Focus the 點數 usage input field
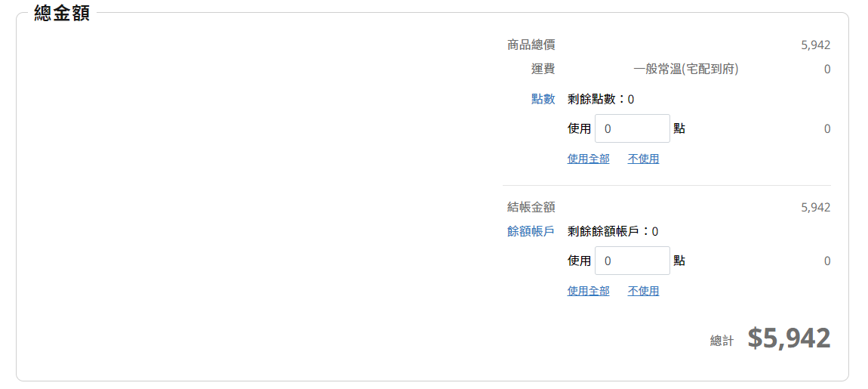Viewport: 868px width, 389px height. pyautogui.click(x=632, y=128)
